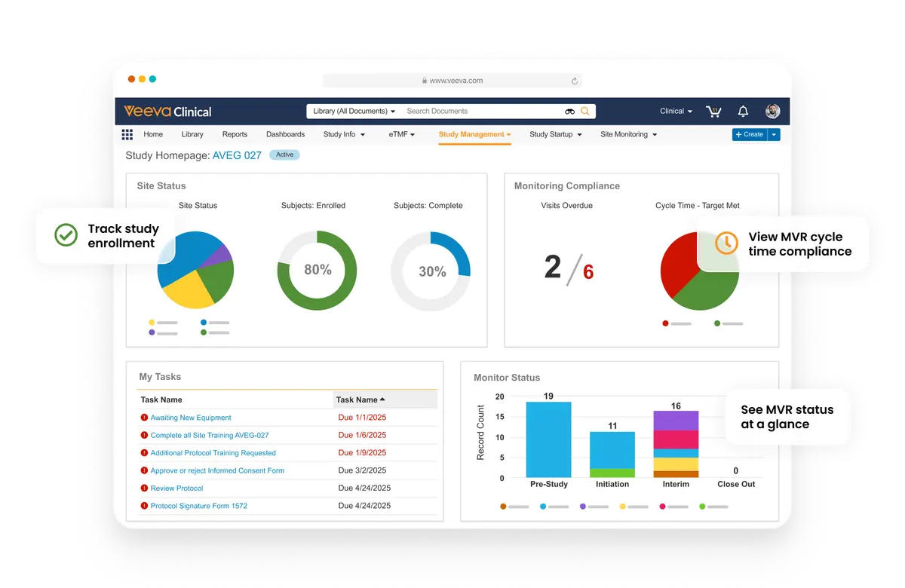Click the green checkmark Track study enrollment icon
The image size is (905, 588).
coord(66,235)
